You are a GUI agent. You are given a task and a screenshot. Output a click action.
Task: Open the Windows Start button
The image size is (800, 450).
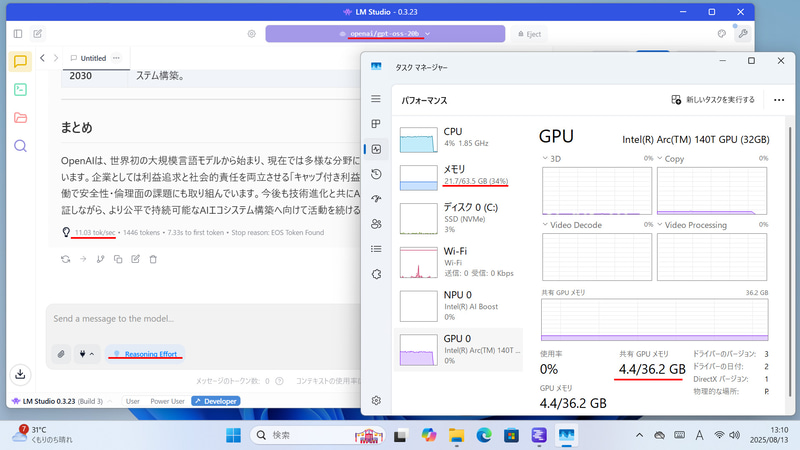(233, 435)
